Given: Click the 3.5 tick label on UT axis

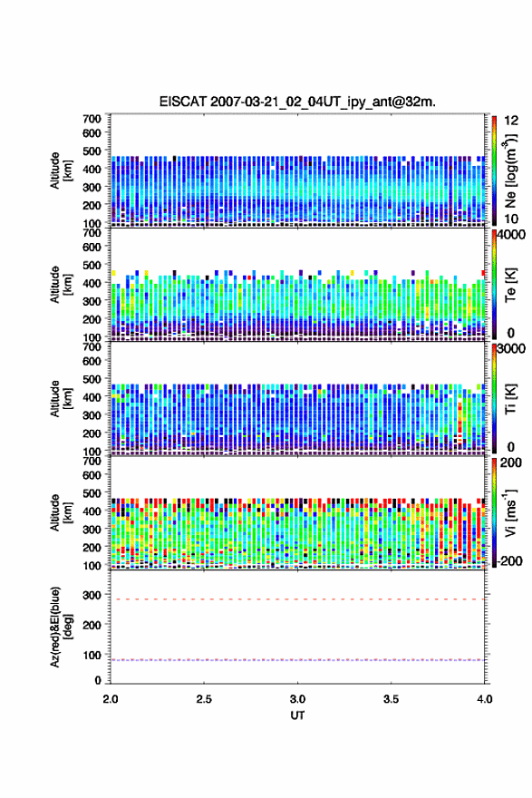Looking at the screenshot, I should (x=392, y=699).
